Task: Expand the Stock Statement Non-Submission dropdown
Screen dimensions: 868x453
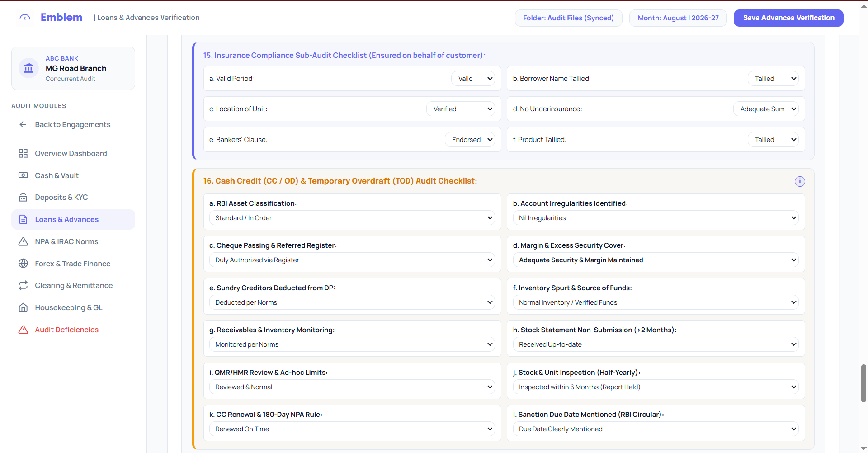Action: coord(656,344)
